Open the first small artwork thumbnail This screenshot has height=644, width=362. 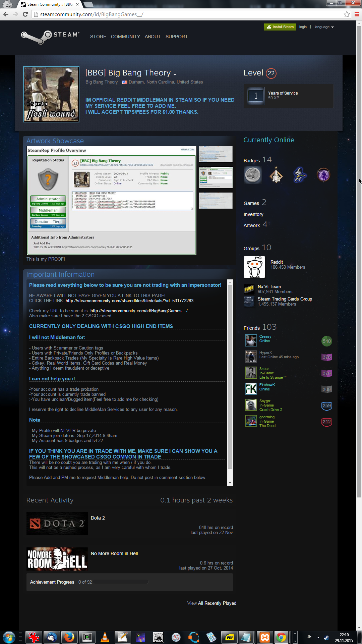point(216,154)
